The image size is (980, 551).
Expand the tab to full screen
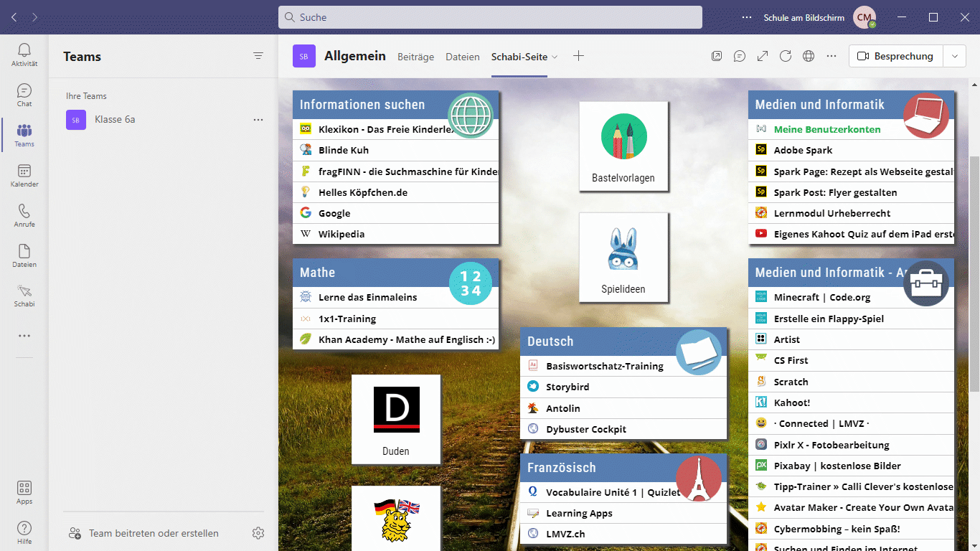(x=763, y=56)
